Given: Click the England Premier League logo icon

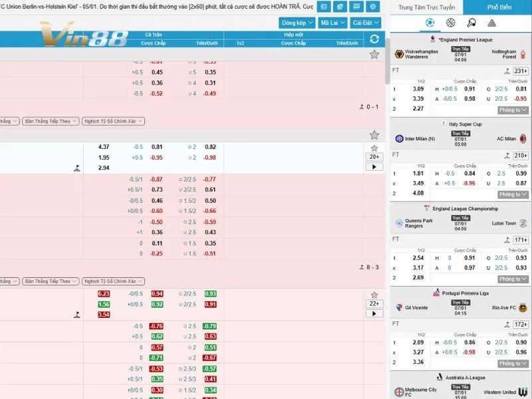Looking at the screenshot, I should coord(433,39).
